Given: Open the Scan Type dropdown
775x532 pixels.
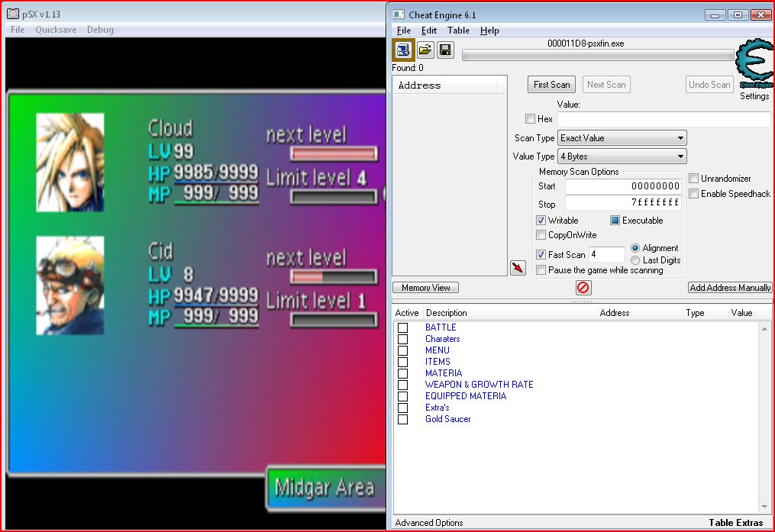Looking at the screenshot, I should pos(622,138).
